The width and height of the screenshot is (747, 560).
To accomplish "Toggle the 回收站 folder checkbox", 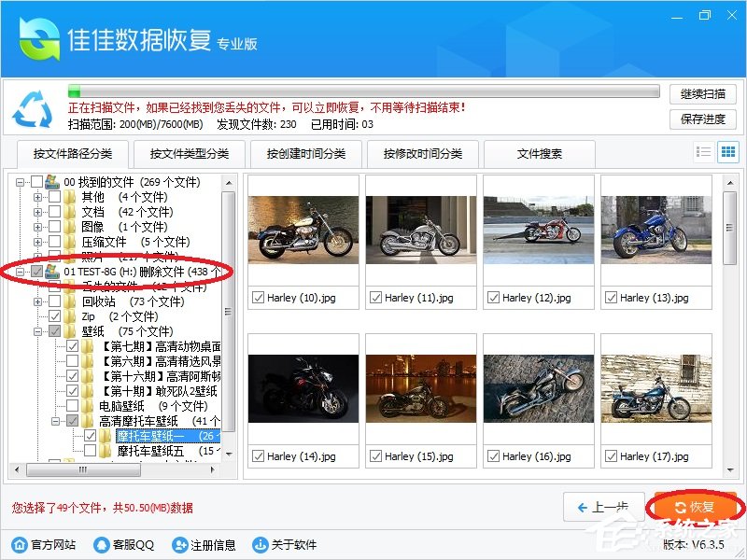I will [x=52, y=302].
